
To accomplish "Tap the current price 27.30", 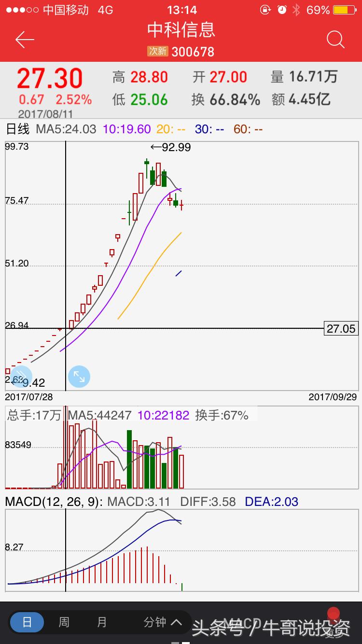I will pos(50,78).
